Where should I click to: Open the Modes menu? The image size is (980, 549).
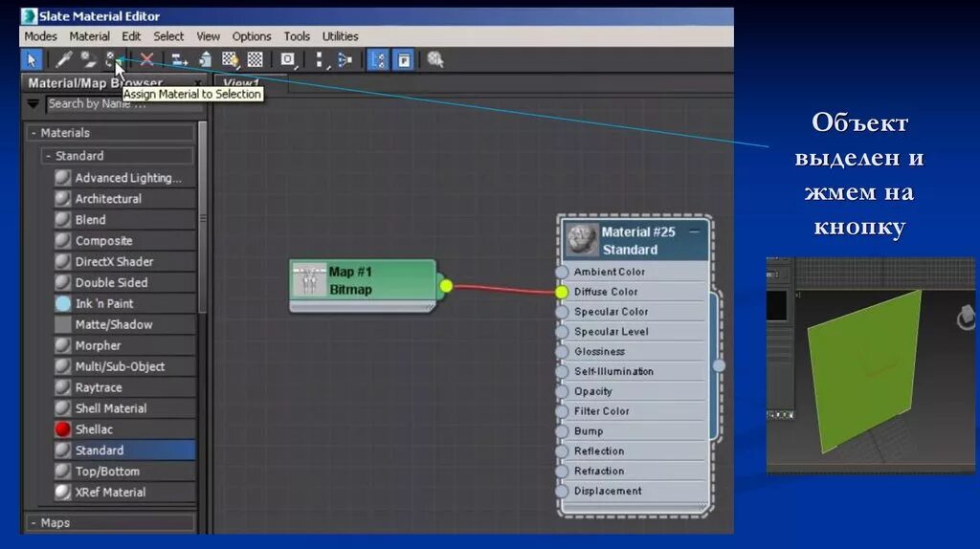coord(40,36)
